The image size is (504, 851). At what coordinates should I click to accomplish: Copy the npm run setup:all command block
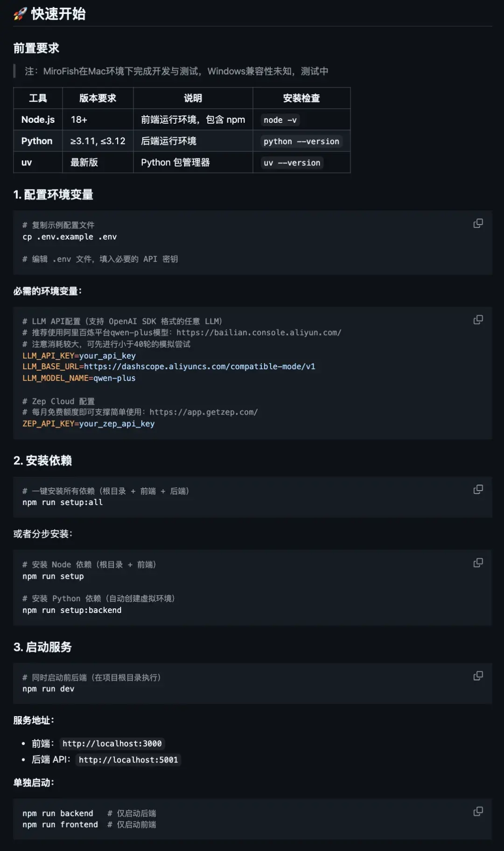pyautogui.click(x=477, y=489)
